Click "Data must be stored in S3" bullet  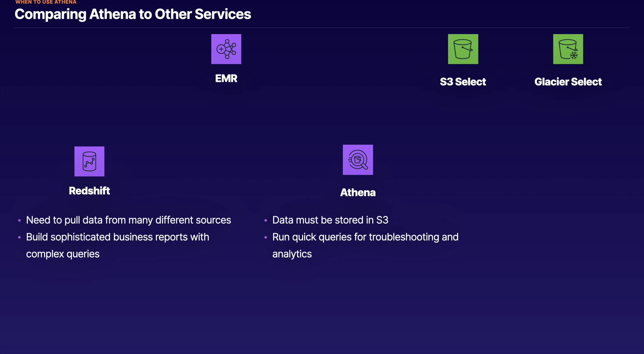[x=330, y=220]
